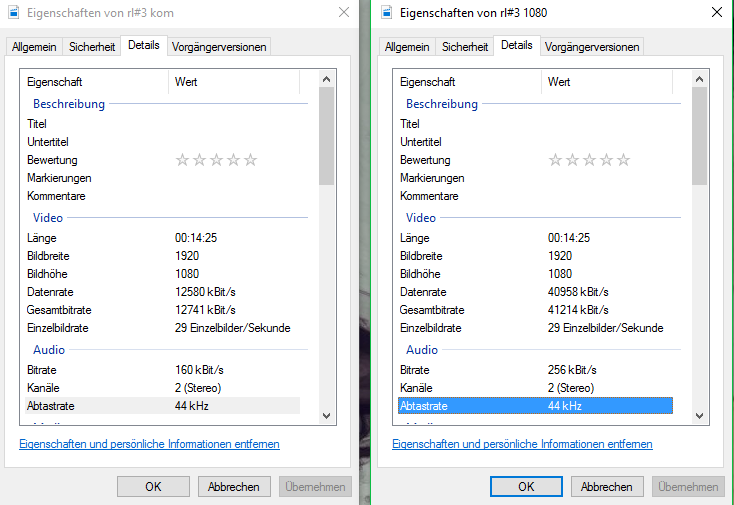Close the 'rl#3 1080' properties window
The width and height of the screenshot is (734, 505).
click(716, 13)
